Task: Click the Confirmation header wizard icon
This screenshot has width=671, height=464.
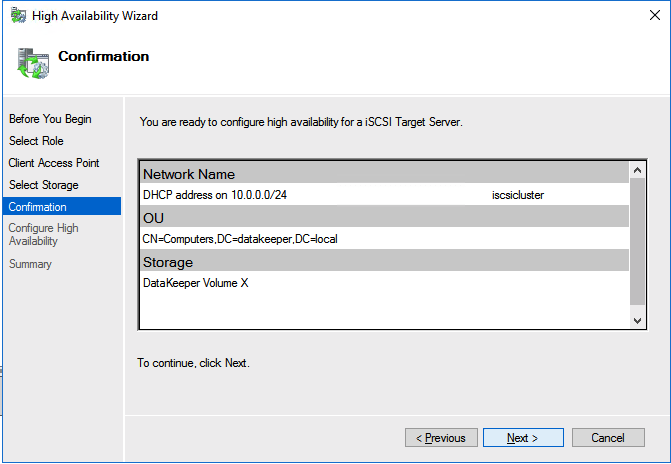Action: pyautogui.click(x=33, y=63)
